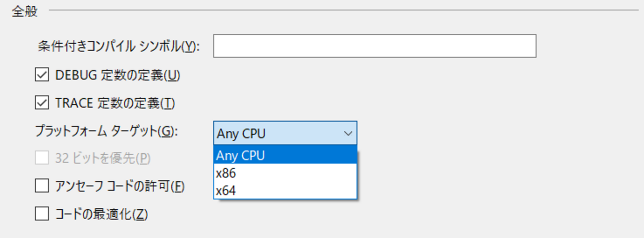
Task: Click the コードの最適化(Z) label text
Action: pyautogui.click(x=102, y=214)
